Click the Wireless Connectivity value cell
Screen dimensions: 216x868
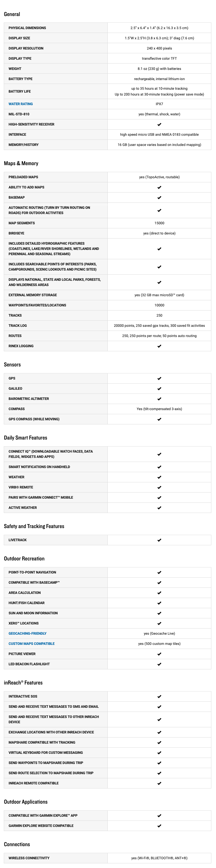159,858
